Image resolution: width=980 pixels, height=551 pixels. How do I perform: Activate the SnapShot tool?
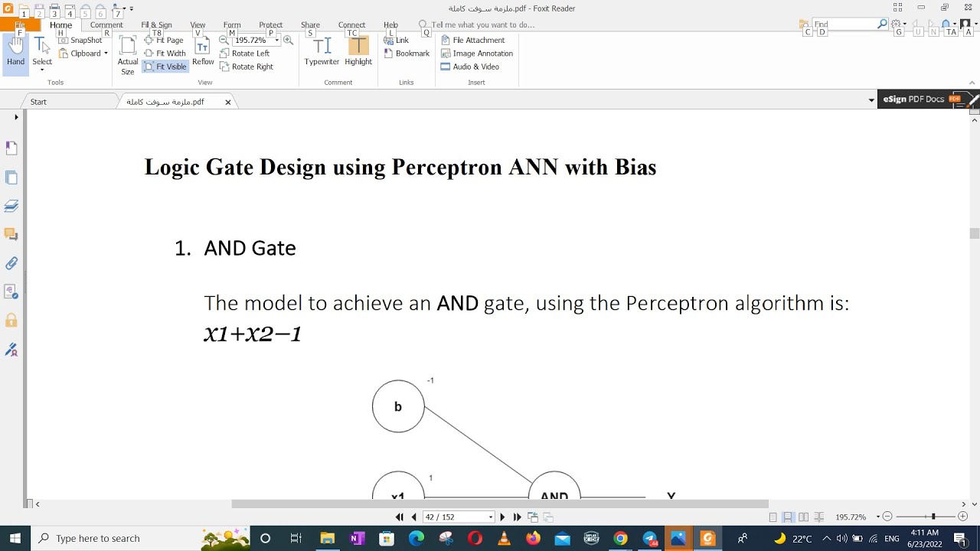pyautogui.click(x=80, y=41)
